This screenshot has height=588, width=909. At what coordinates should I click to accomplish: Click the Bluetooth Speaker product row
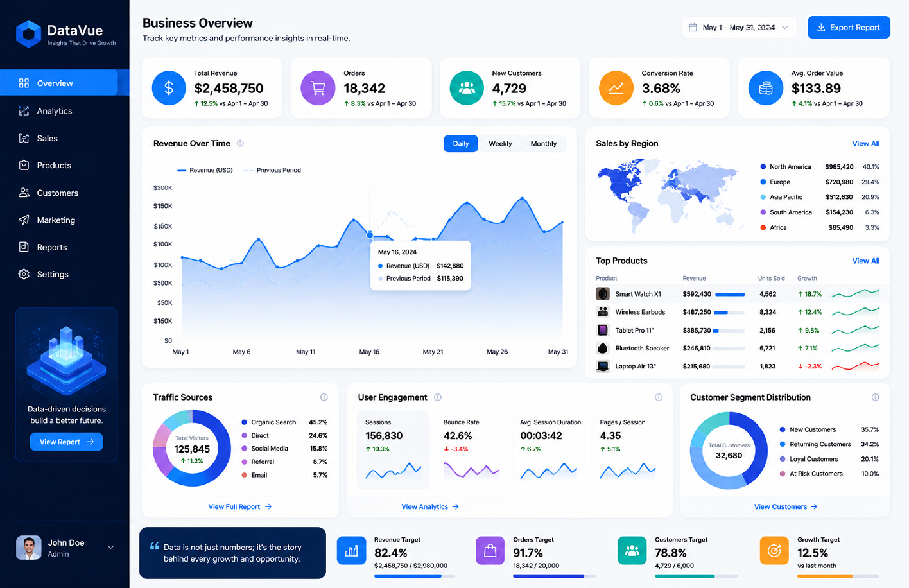(x=738, y=348)
